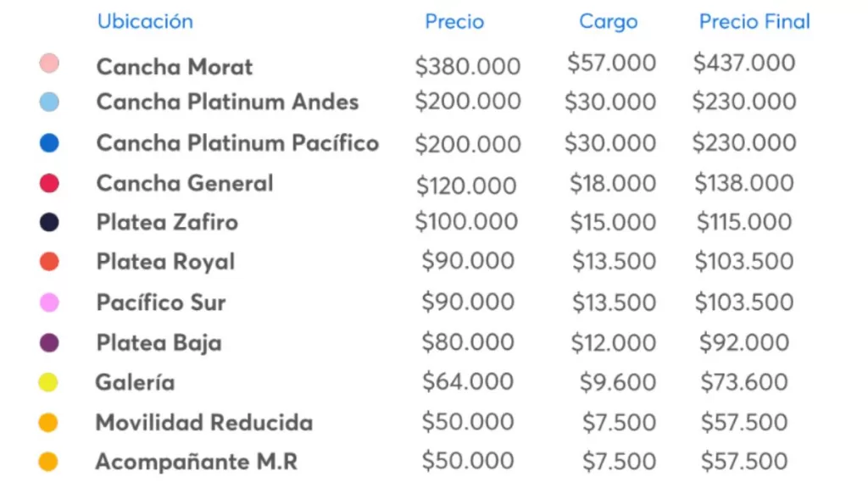Click the Galería price $64.000
This screenshot has height=488, width=868.
tap(468, 382)
